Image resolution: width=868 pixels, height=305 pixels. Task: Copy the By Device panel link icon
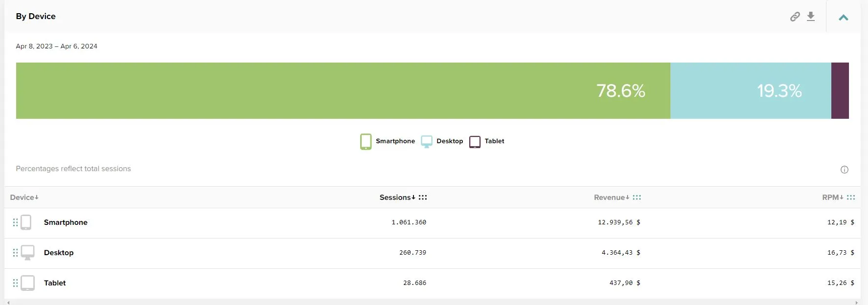[795, 17]
